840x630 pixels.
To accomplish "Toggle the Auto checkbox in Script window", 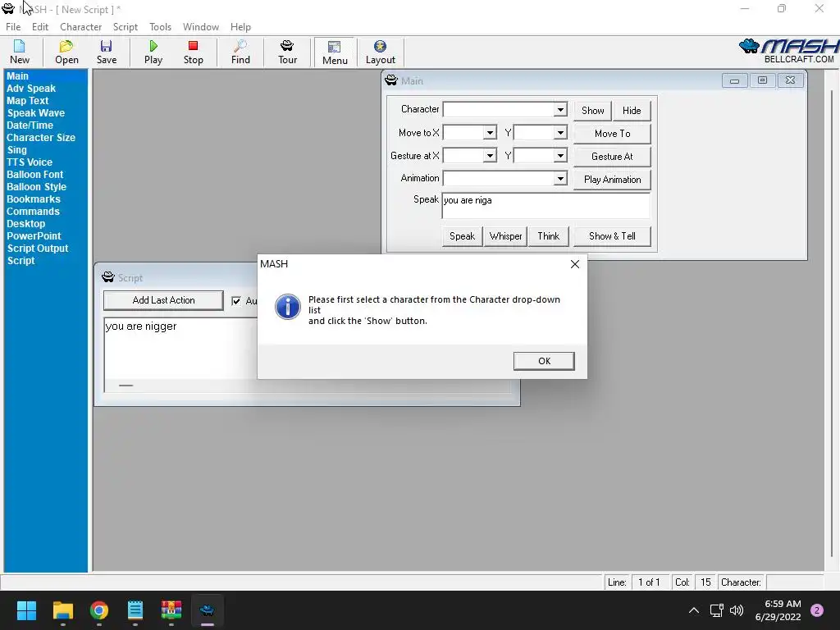I will [236, 300].
